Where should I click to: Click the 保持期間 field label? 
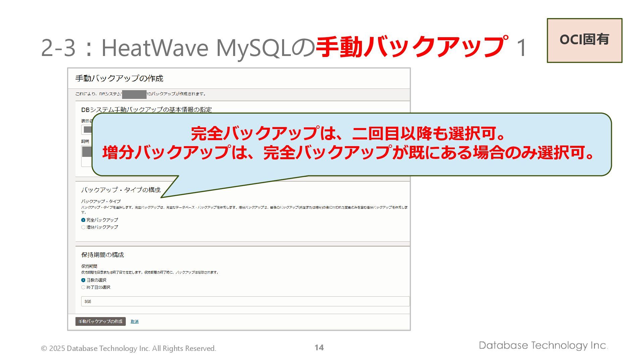[x=89, y=266]
